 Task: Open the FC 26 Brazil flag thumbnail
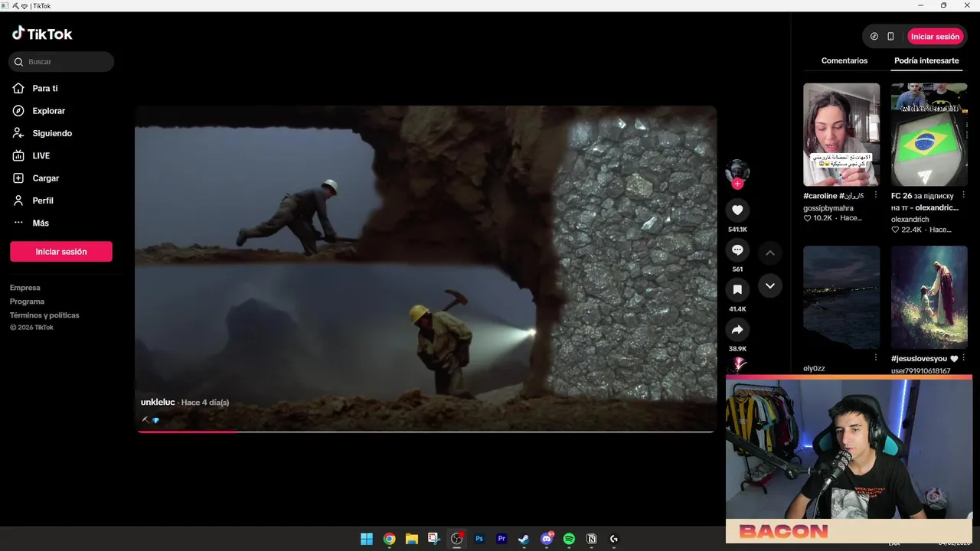tap(929, 135)
